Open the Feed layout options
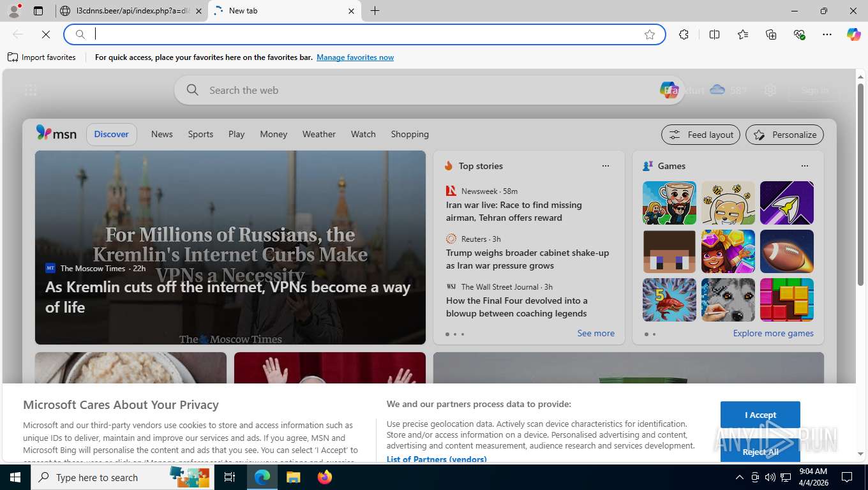This screenshot has width=868, height=490. pyautogui.click(x=701, y=135)
